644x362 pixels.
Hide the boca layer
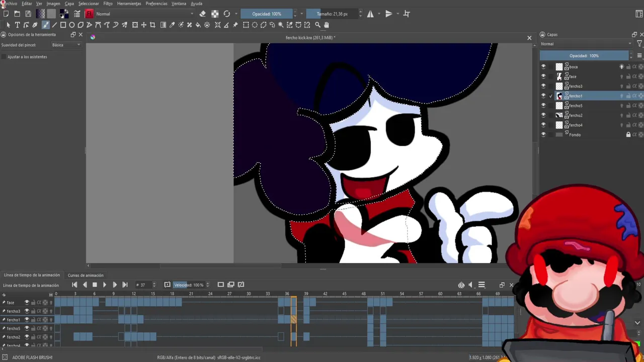543,67
